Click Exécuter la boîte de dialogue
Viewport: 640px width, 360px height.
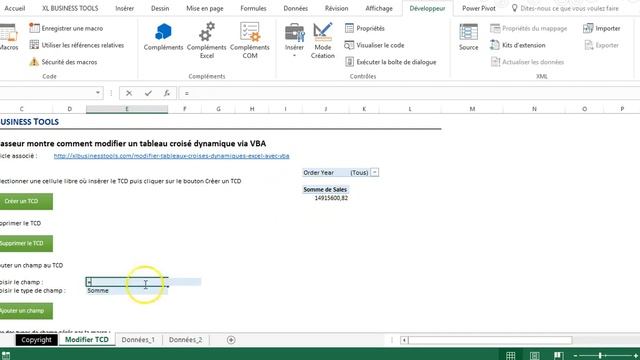point(391,62)
